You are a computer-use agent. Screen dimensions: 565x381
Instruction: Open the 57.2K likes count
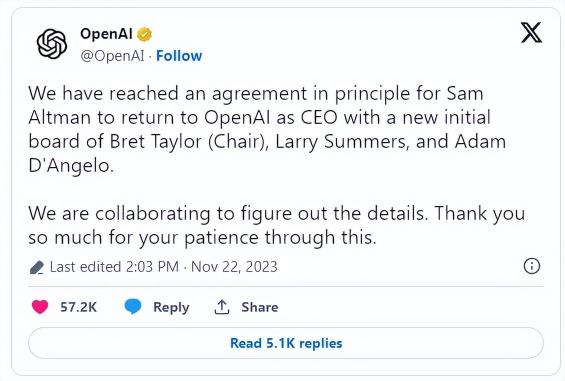(x=79, y=307)
